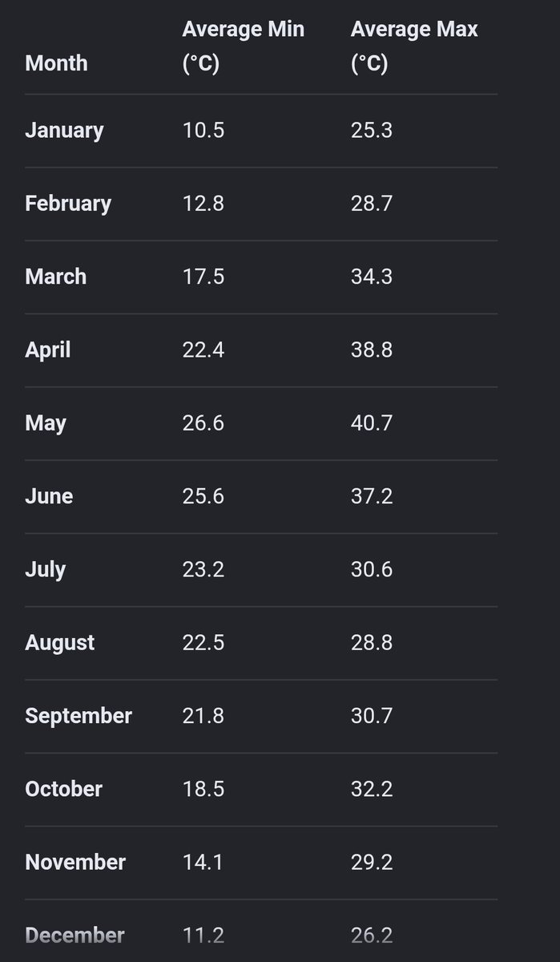This screenshot has height=962, width=560.
Task: Click May's maximum temperature 40.7
Action: [371, 423]
